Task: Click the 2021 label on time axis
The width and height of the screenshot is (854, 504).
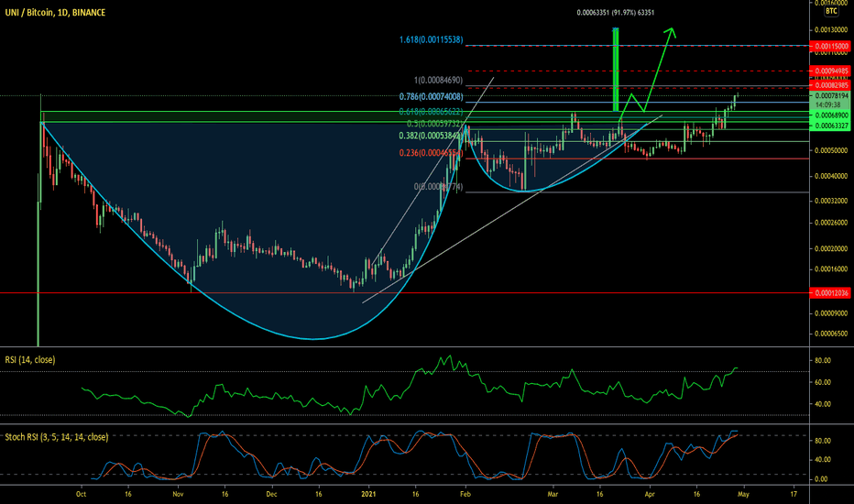Action: tap(368, 494)
